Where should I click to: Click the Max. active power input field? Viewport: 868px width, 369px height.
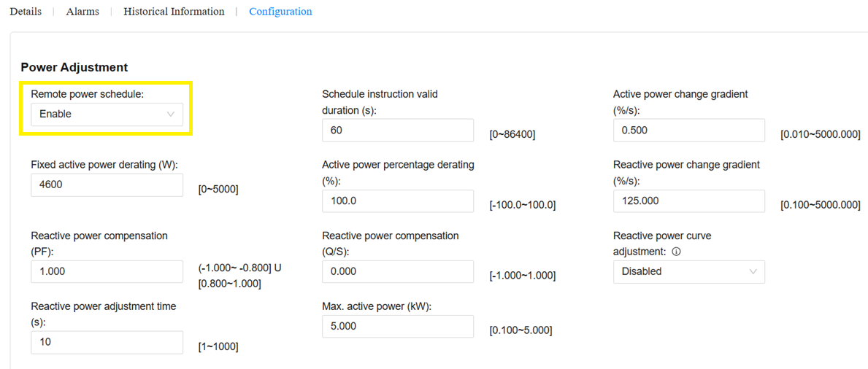coord(397,327)
